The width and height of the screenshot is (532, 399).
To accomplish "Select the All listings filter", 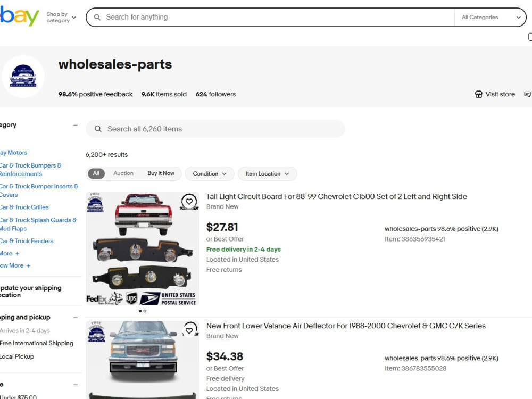I will tap(96, 173).
